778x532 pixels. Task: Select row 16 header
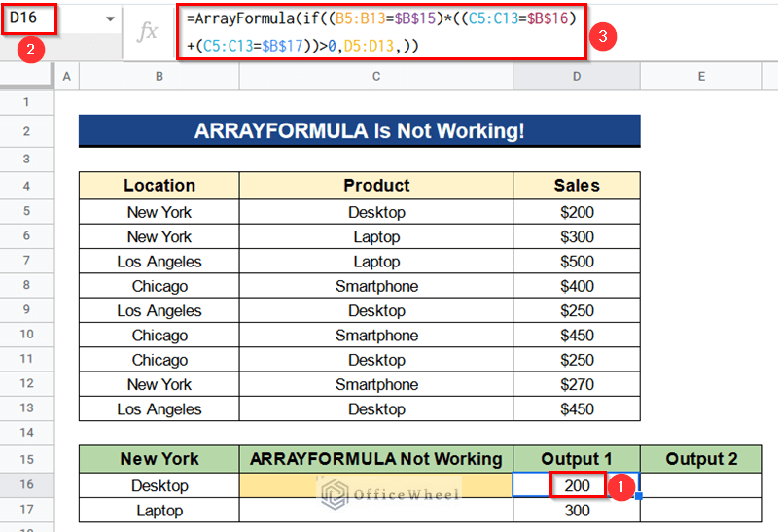click(27, 485)
